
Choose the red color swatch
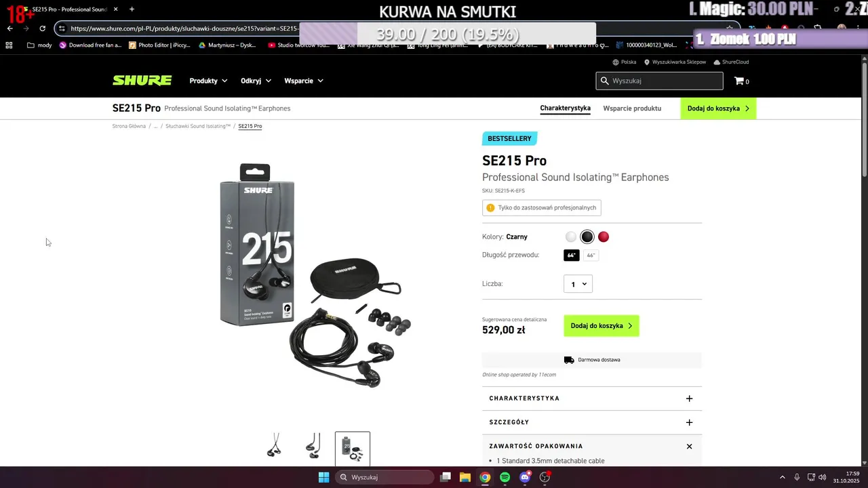604,237
